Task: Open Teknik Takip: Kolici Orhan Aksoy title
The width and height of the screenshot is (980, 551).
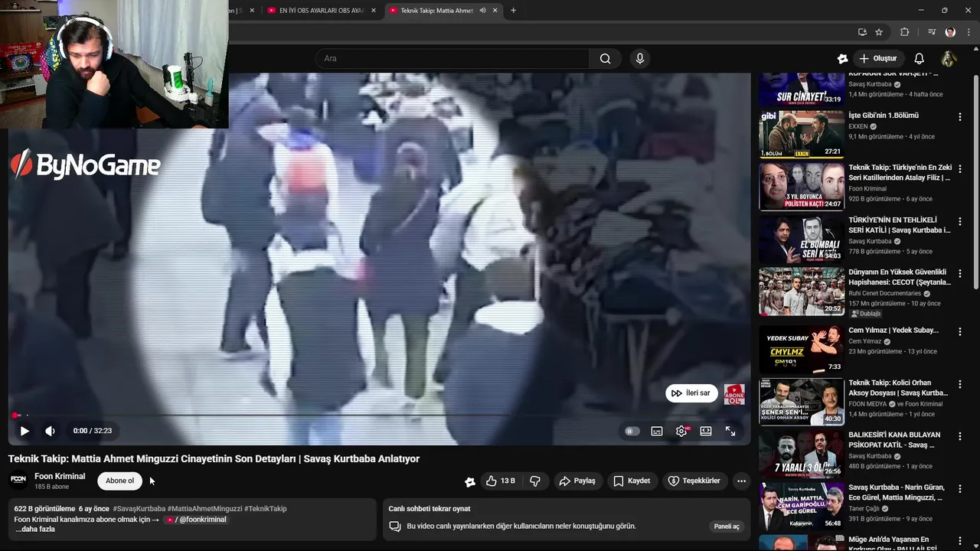Action: pyautogui.click(x=899, y=387)
